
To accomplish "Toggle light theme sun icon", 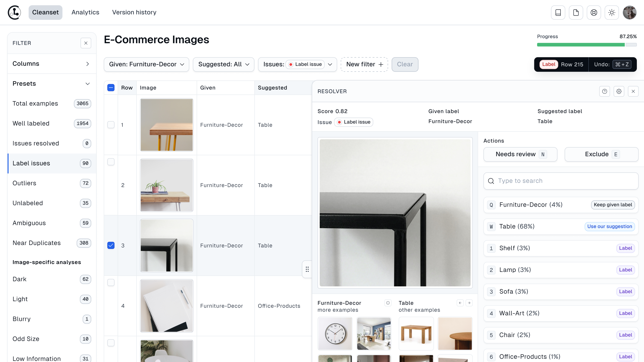I will 612,12.
